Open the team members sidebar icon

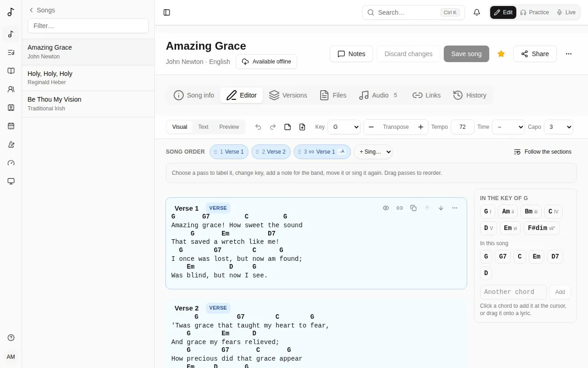point(11,89)
